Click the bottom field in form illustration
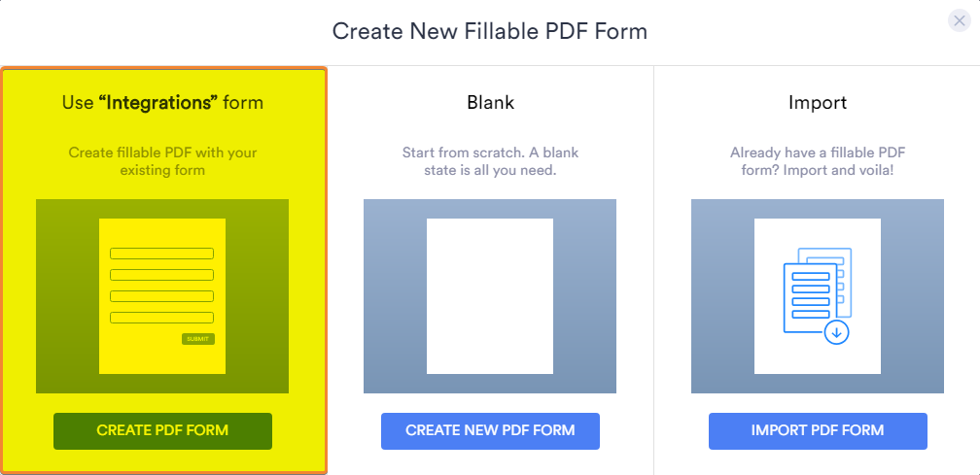Screen dimensions: 980x475 161,317
